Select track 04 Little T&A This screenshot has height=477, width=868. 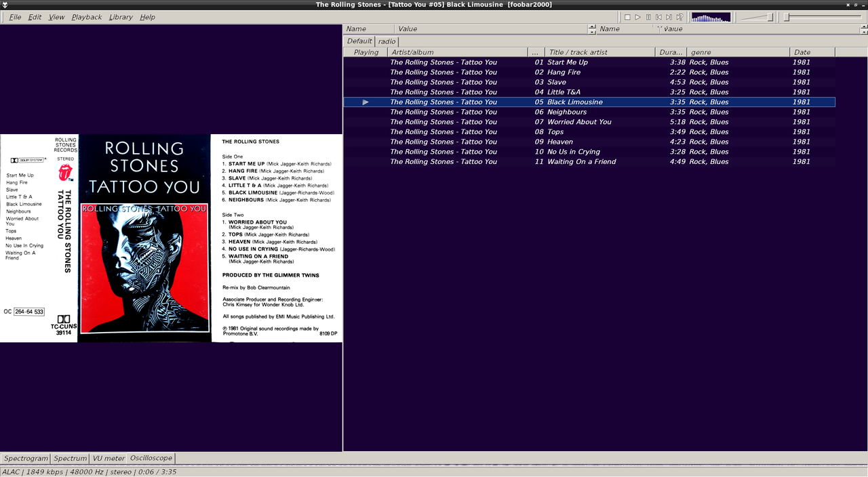[589, 92]
